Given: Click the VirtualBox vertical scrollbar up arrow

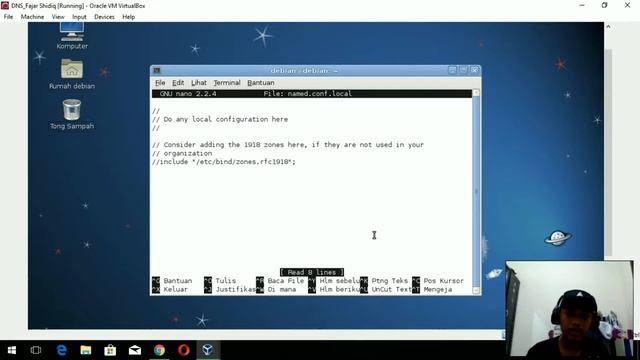Looking at the screenshot, I should pyautogui.click(x=608, y=27).
